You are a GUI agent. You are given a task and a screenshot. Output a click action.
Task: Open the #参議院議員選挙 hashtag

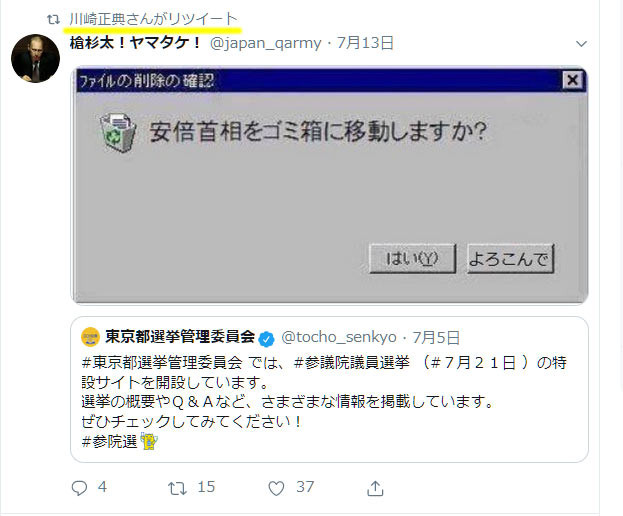point(351,362)
